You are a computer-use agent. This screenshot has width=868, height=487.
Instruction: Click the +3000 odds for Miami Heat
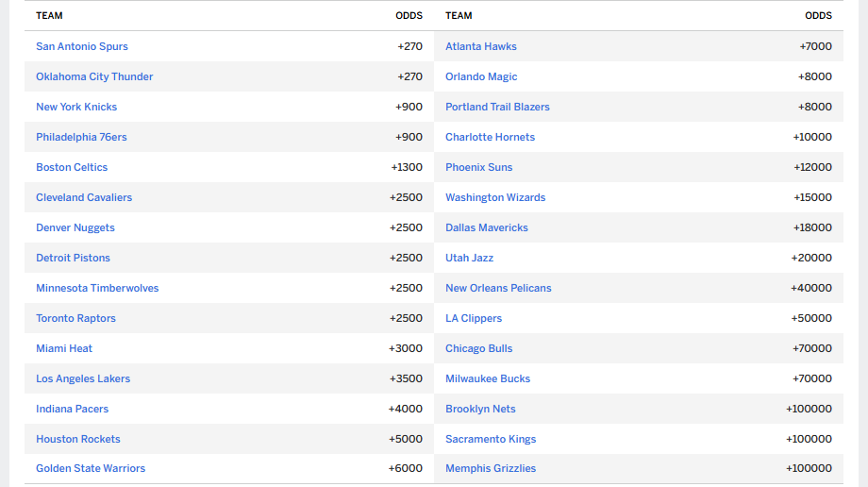coord(406,348)
